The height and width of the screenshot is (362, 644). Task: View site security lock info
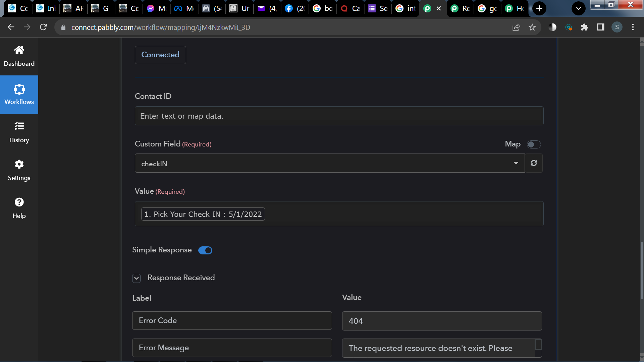(x=63, y=27)
